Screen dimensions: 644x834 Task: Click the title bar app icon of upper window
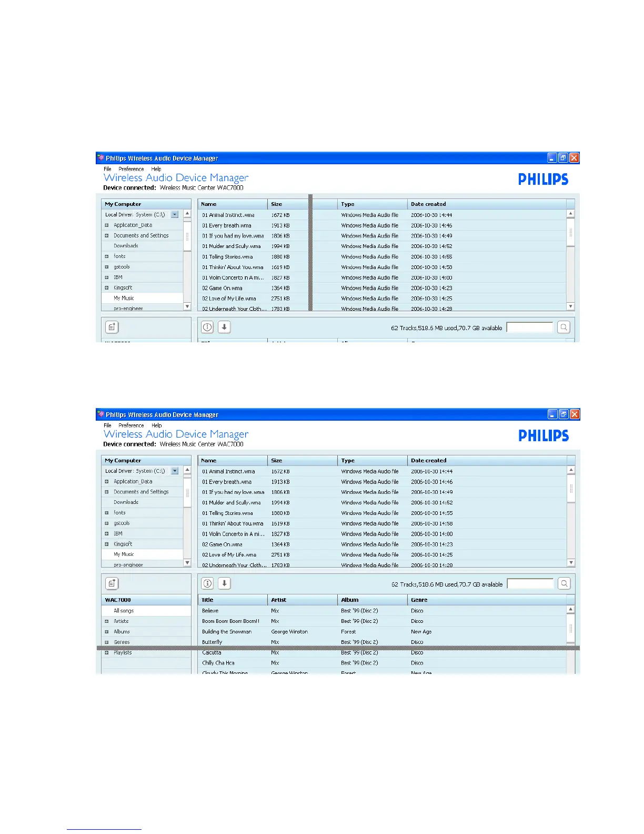pyautogui.click(x=101, y=158)
